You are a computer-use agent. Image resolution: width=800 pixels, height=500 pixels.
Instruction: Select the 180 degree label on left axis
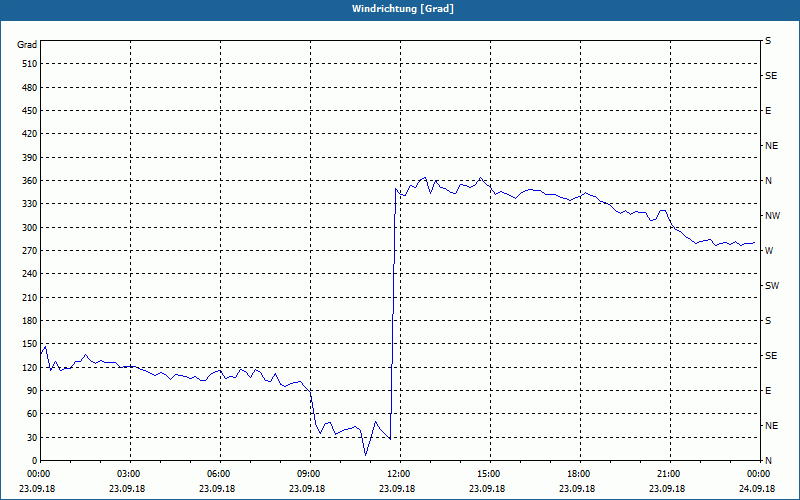point(29,321)
